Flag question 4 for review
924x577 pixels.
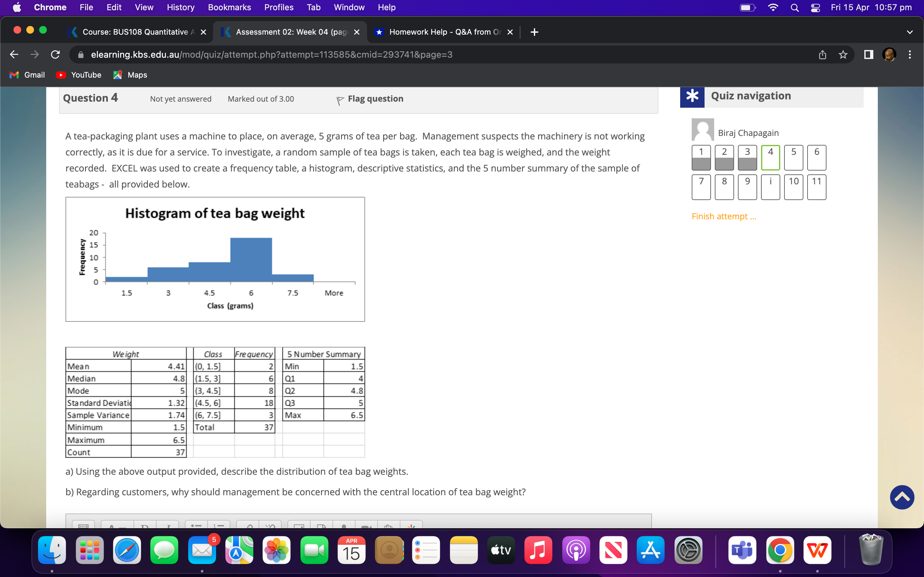coord(369,98)
